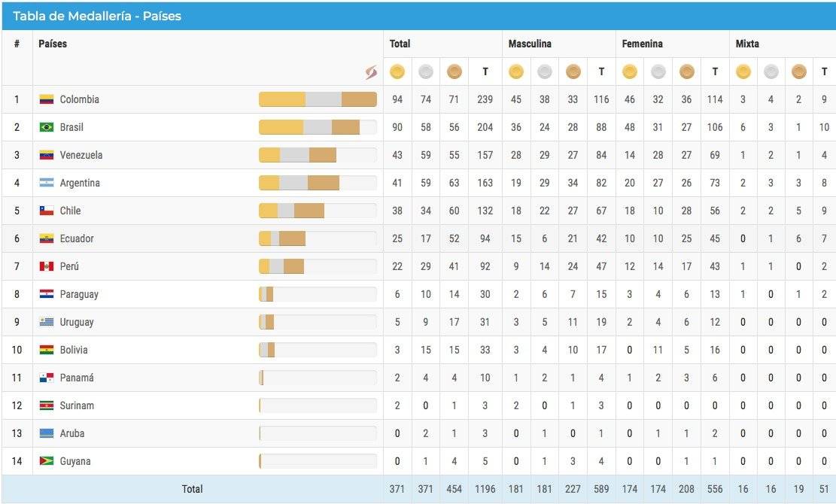Click the red sort icon in Países header
836x504 pixels.
pos(371,72)
